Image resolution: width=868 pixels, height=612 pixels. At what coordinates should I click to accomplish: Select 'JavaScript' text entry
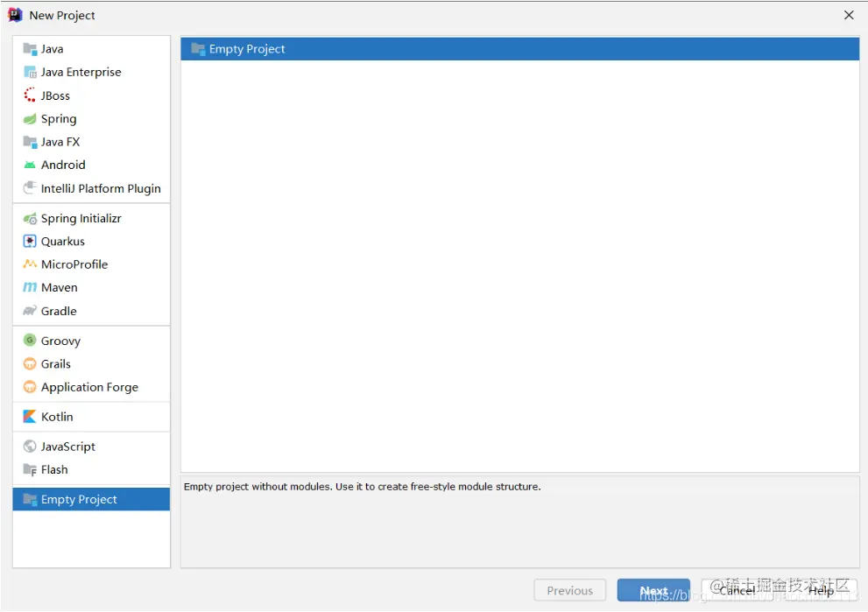(68, 447)
